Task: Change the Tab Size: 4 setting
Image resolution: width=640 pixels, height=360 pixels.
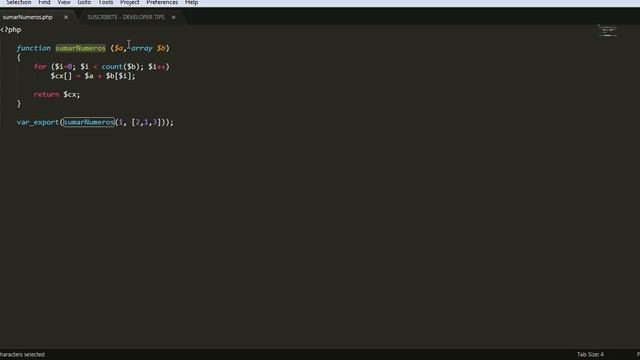Action: 590,354
